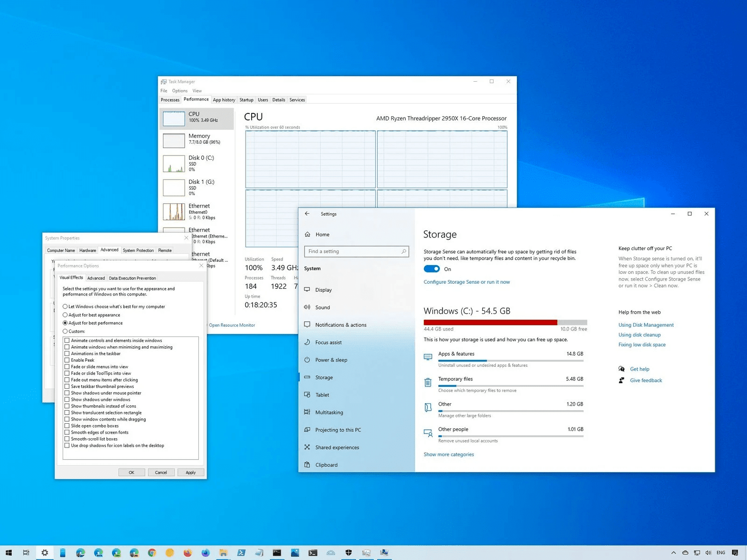Viewport: 747px width, 560px height.
Task: Expand hidden icons in the system tray
Action: point(674,553)
